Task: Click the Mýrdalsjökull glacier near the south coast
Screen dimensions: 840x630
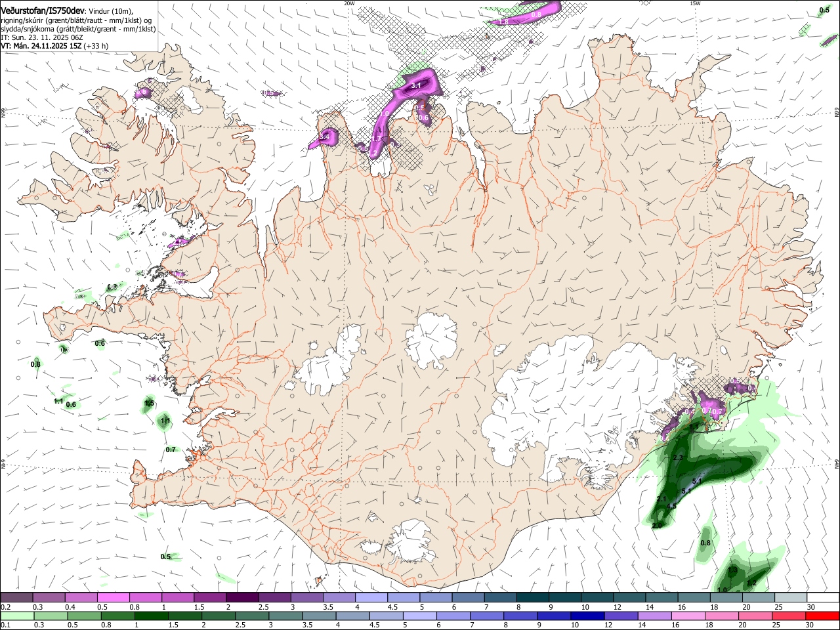Action: [411, 543]
